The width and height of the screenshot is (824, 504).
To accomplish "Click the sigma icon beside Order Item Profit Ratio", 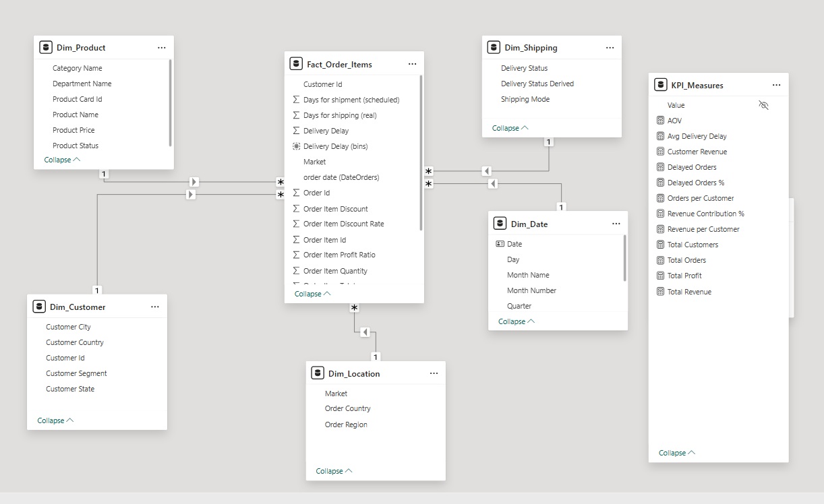I will click(x=295, y=254).
